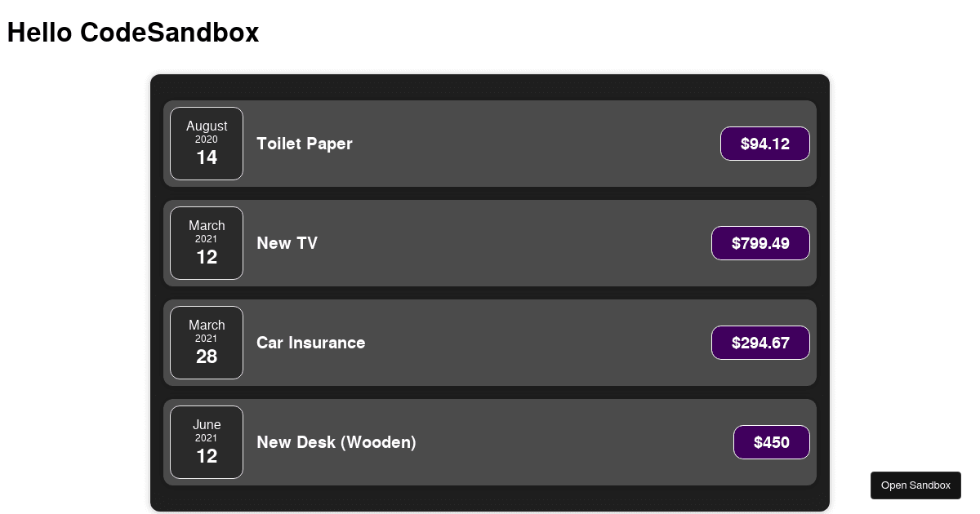This screenshot has width=980, height=514.
Task: Click the dark expense list container
Action: 490,88
